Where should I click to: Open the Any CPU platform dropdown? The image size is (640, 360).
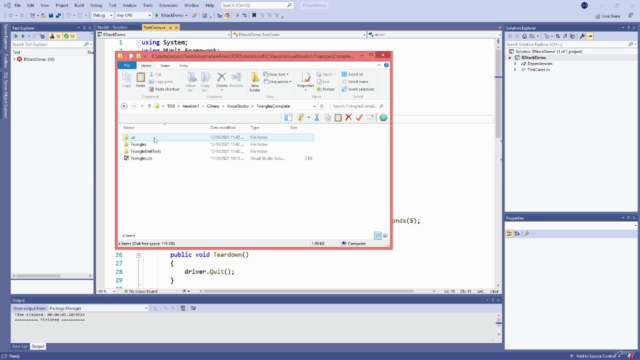pos(133,16)
